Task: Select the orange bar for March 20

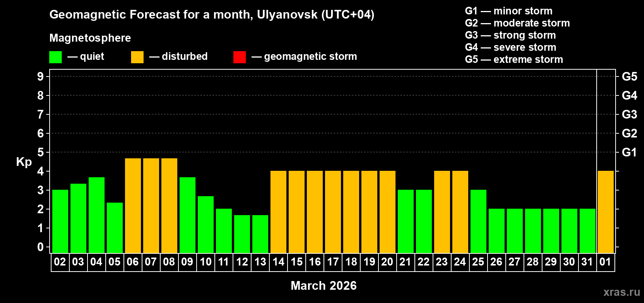Action: click(x=388, y=212)
